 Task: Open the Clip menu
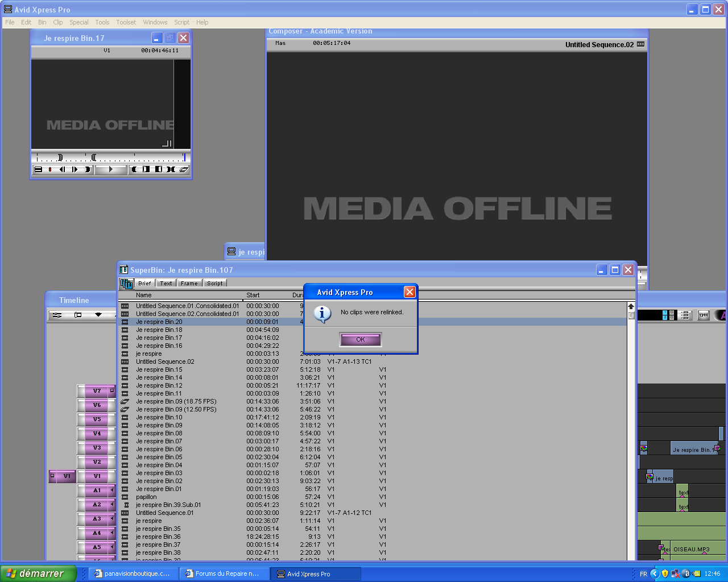(58, 22)
